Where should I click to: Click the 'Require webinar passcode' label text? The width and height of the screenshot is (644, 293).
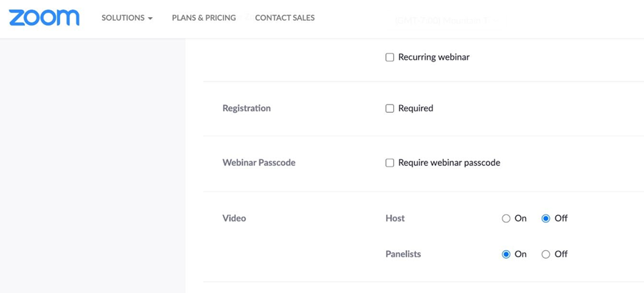pyautogui.click(x=450, y=162)
